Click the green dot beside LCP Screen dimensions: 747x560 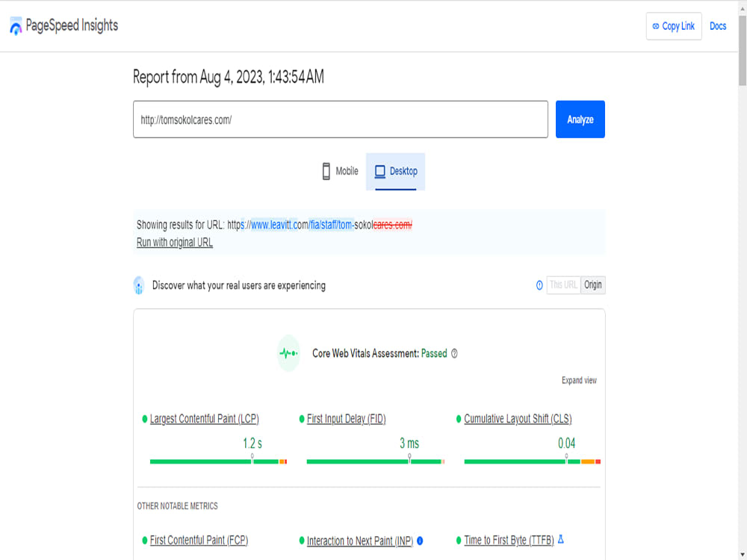(145, 419)
